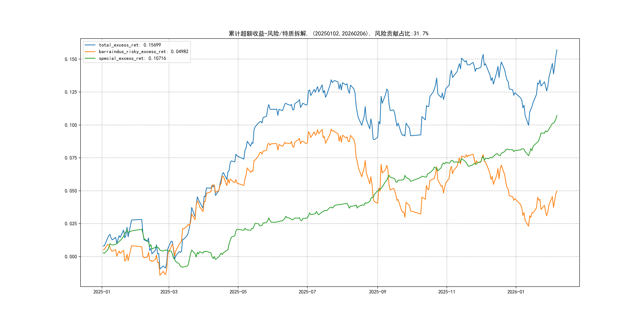The image size is (644, 322).
Task: Click the chart title text
Action: coord(329,34)
